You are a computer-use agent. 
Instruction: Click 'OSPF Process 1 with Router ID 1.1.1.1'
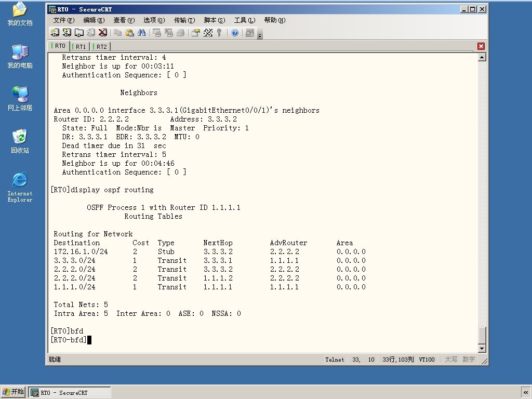pos(164,207)
